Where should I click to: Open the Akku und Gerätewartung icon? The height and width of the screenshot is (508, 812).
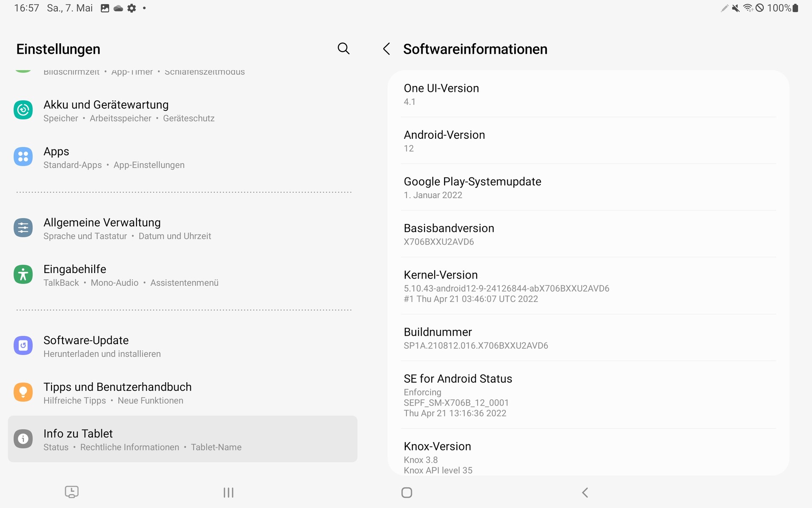coord(23,110)
